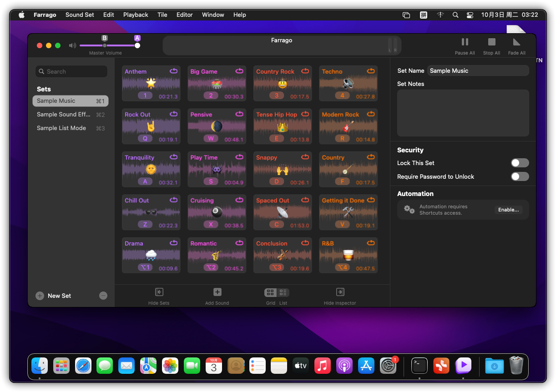Click the New Set plus icon
Screen dimensions: 556x392
tap(40, 296)
